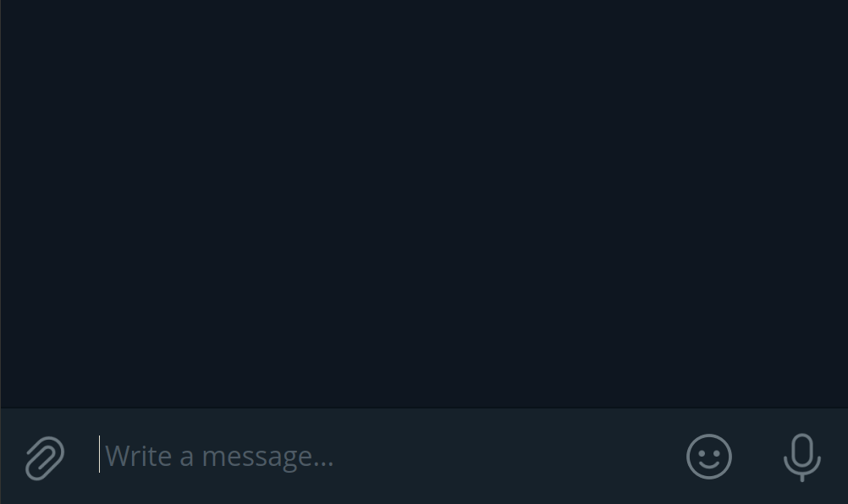Viewport: 848px width, 504px height.
Task: Click the empty chat history area
Action: (424, 204)
